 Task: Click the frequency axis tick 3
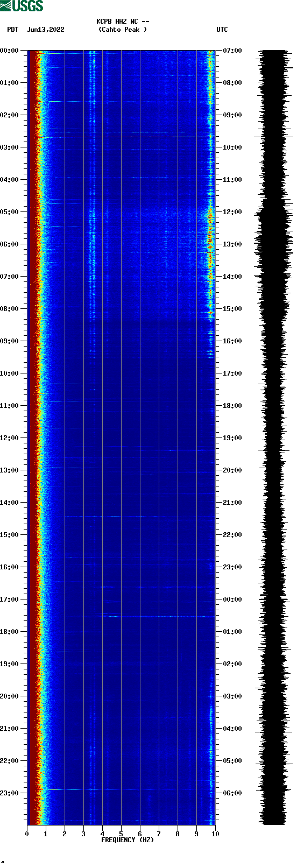click(83, 834)
